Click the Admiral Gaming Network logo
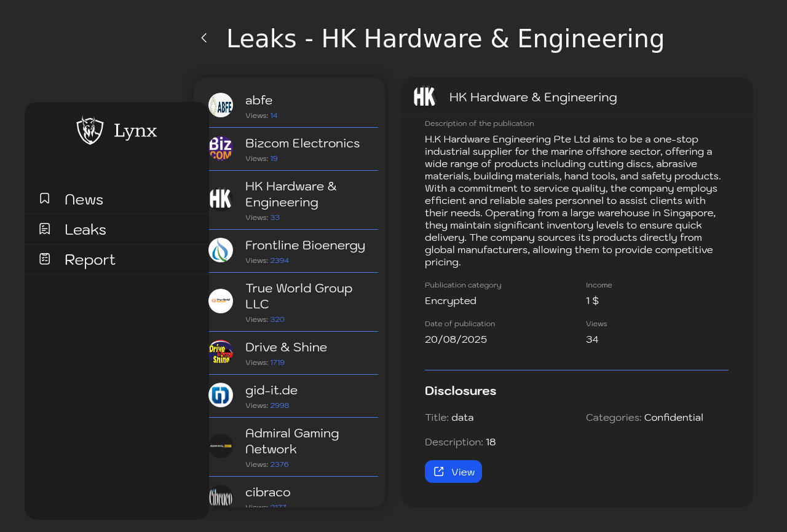 pyautogui.click(x=221, y=446)
